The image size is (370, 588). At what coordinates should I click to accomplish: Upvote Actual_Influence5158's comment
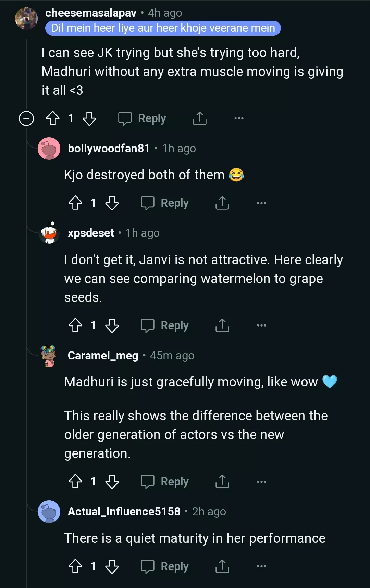coord(75,566)
